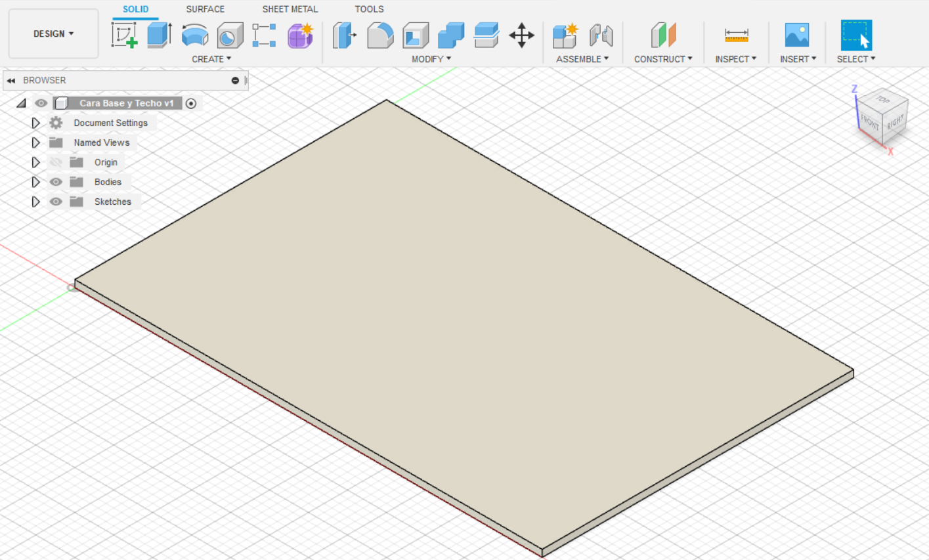This screenshot has width=929, height=560.
Task: Select the Sketches row label
Action: point(112,202)
